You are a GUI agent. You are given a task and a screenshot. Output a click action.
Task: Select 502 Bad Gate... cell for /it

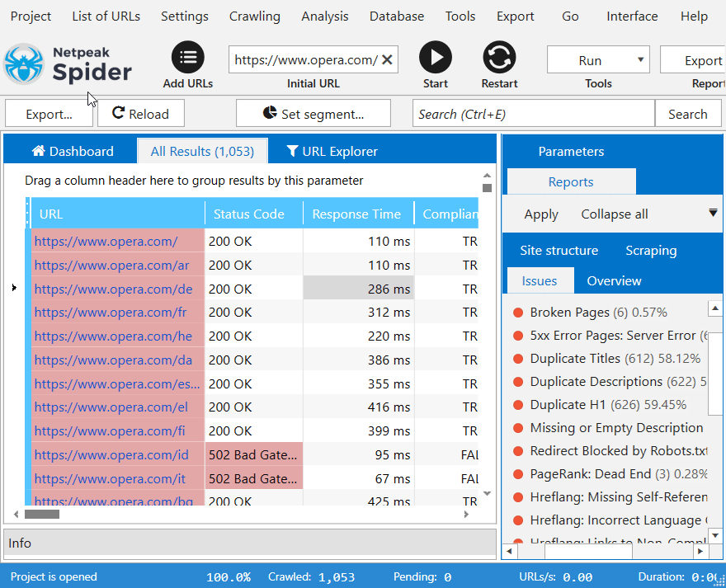tap(254, 478)
